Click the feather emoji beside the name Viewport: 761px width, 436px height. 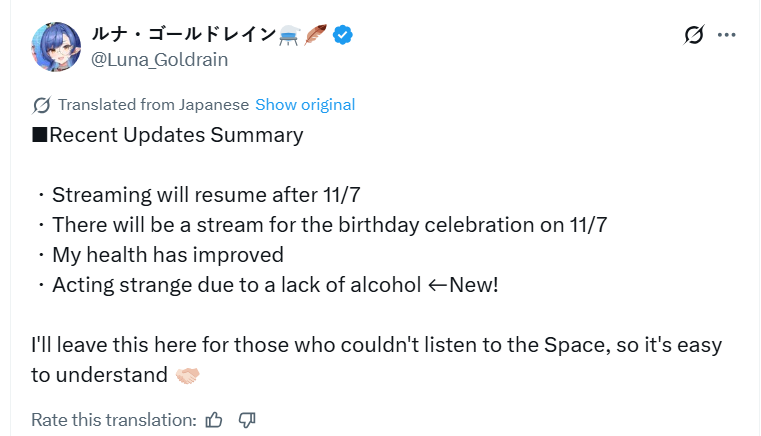click(x=316, y=35)
